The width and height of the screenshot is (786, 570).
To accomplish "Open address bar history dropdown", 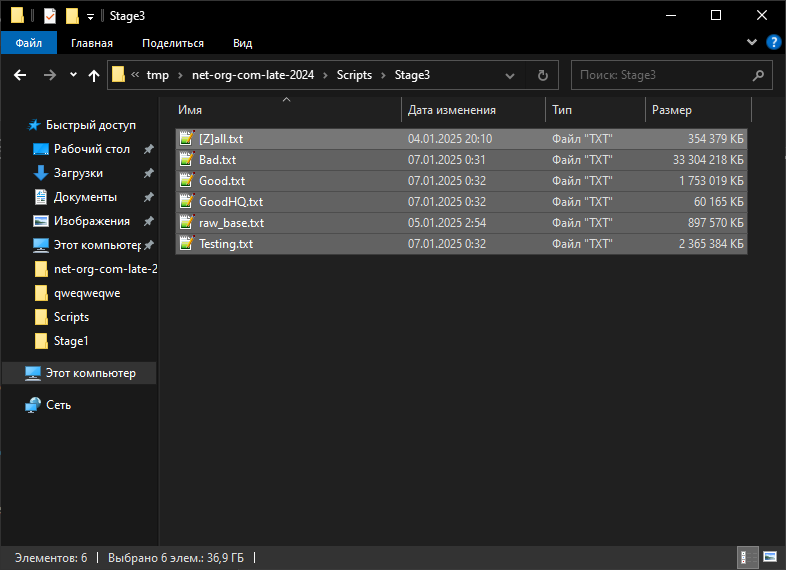I will point(511,75).
